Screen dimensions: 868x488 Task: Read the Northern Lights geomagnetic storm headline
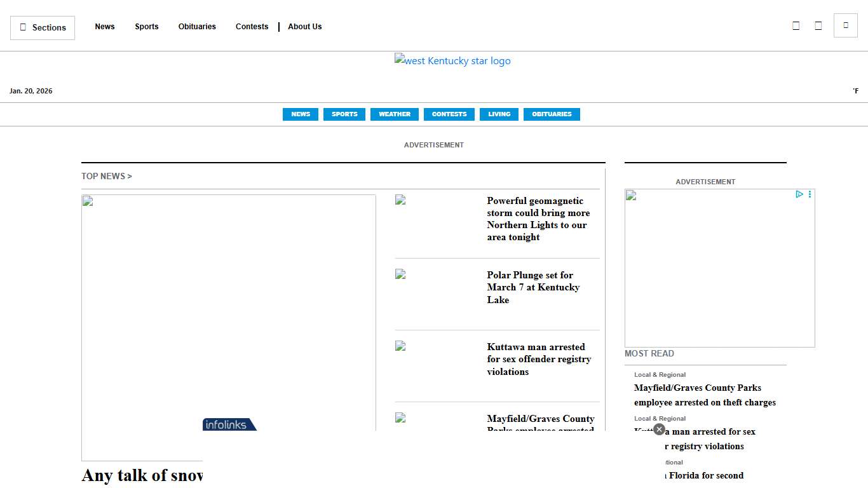(538, 219)
